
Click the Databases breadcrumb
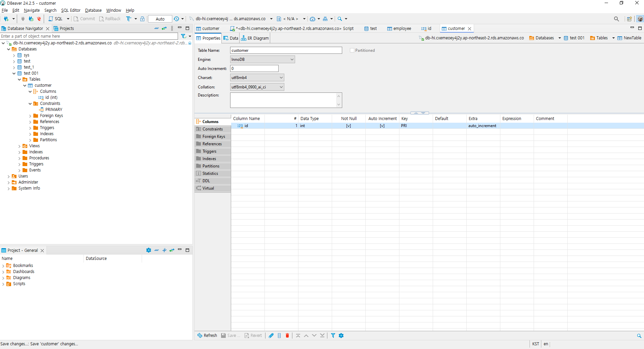[542, 38]
